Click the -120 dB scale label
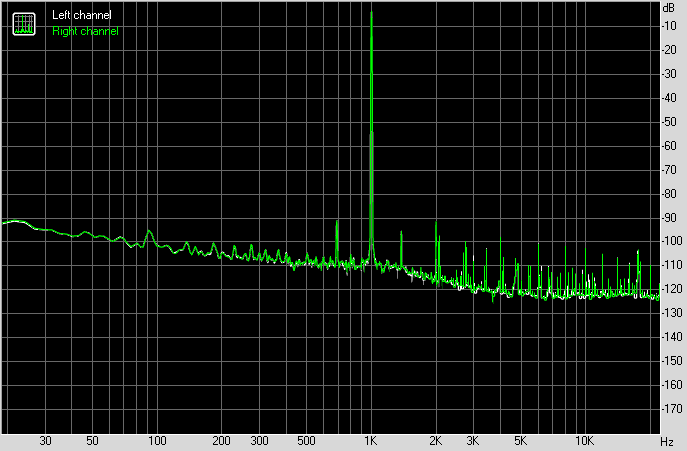687x451 pixels. tap(672, 289)
